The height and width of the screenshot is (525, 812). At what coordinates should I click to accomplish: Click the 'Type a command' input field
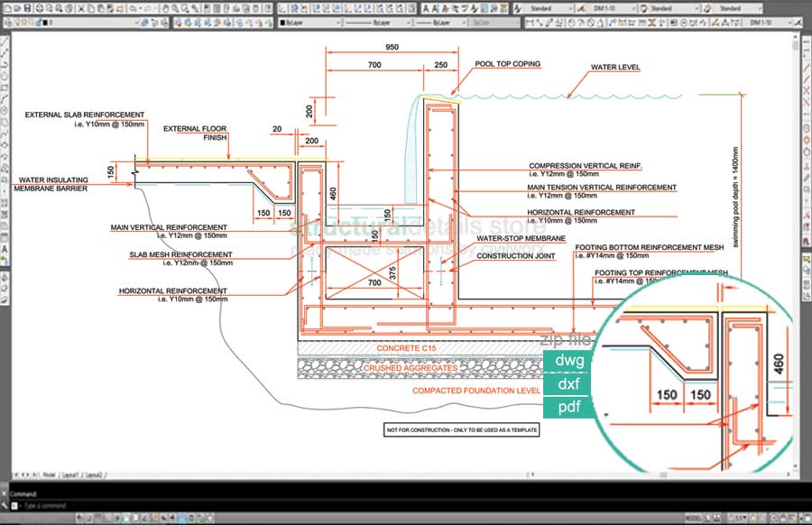54,506
